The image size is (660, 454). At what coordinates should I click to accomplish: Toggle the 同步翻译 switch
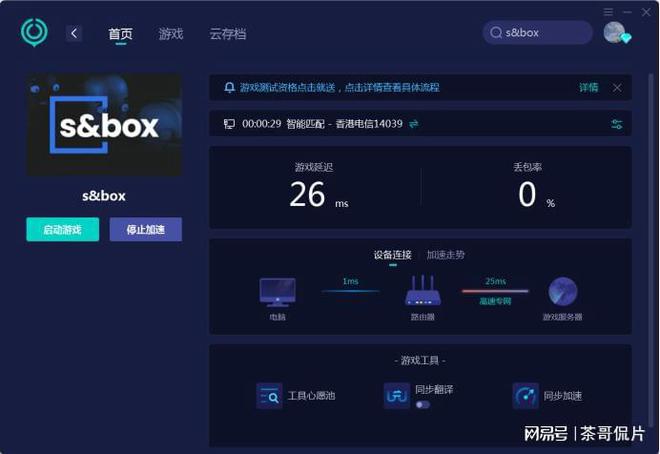[x=423, y=405]
